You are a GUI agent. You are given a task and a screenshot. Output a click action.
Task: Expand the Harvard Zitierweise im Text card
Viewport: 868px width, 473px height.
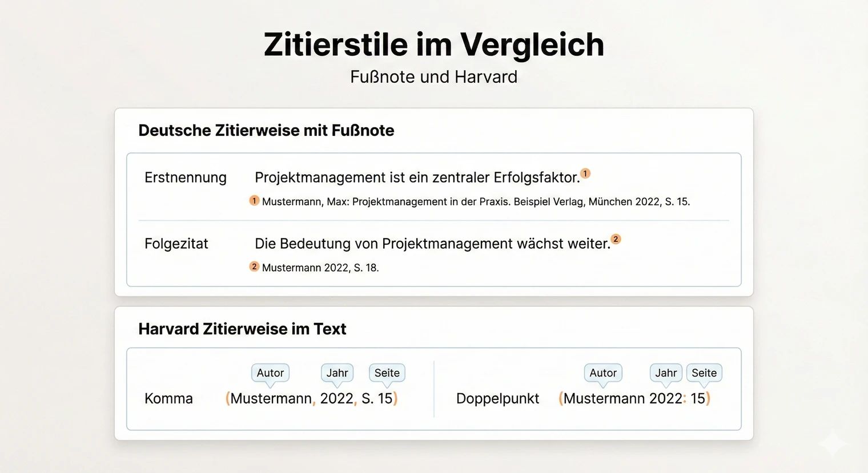242,329
